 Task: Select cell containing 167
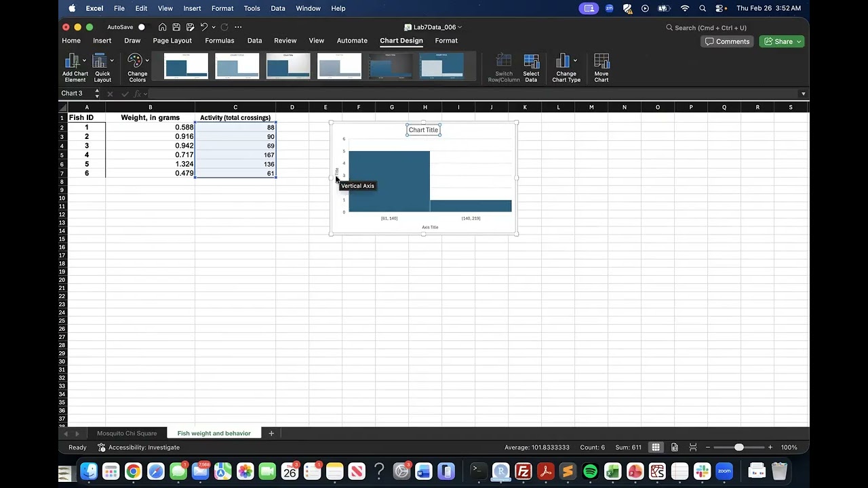235,155
